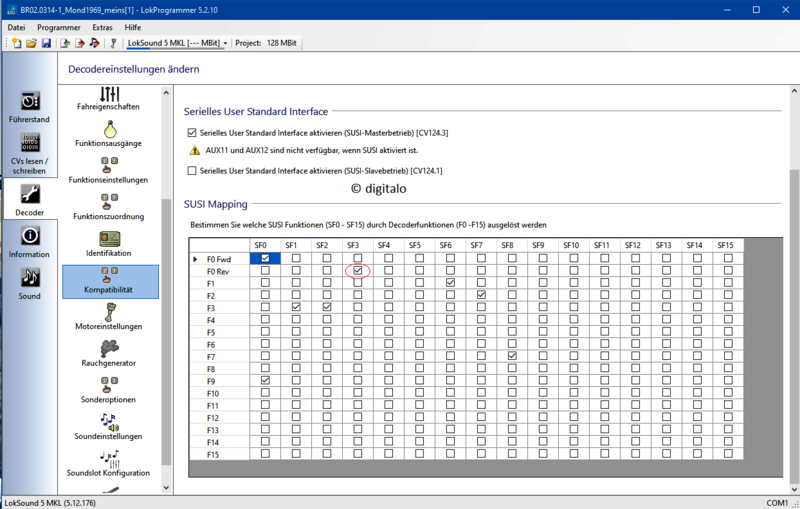The height and width of the screenshot is (509, 800).
Task: Open the Information view
Action: click(x=29, y=242)
